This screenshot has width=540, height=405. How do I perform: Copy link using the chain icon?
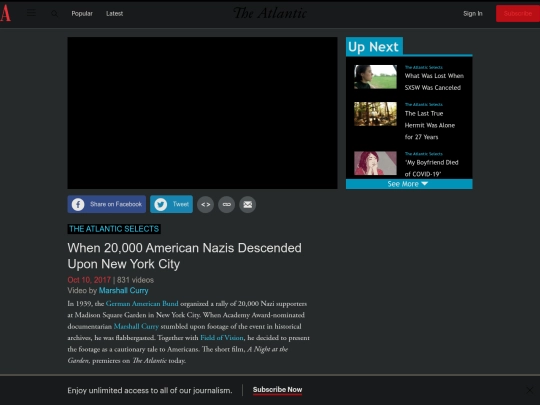click(227, 205)
